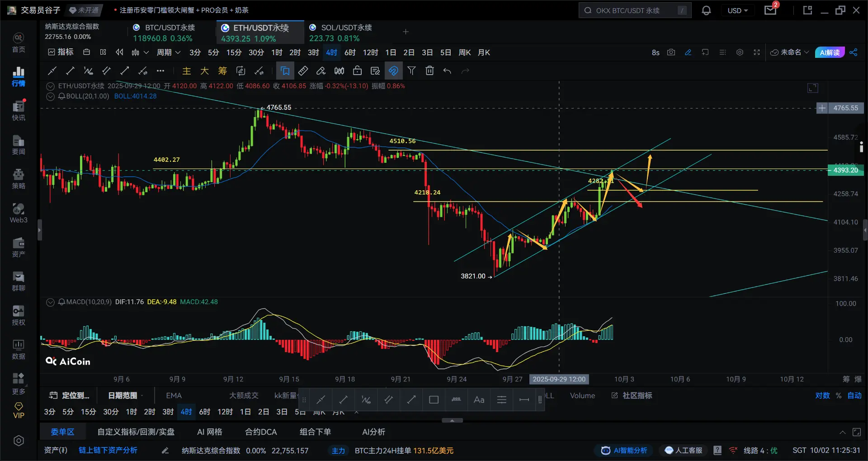Open 链上链下资产分析 link
The image size is (868, 461).
(108, 450)
